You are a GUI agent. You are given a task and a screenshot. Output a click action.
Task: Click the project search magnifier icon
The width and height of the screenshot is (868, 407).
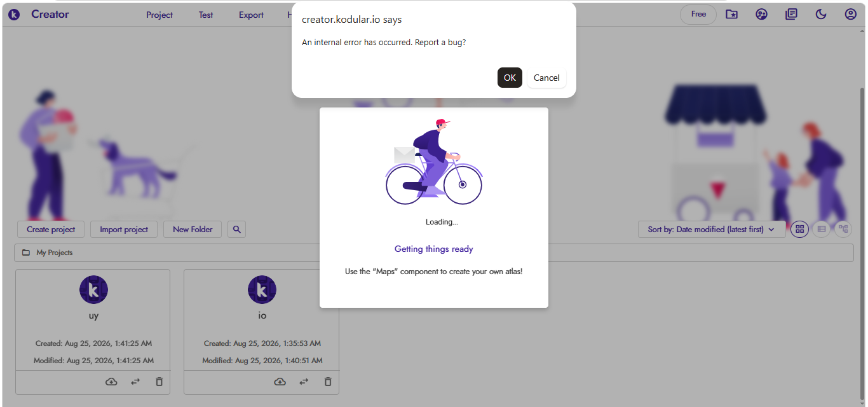pyautogui.click(x=237, y=230)
